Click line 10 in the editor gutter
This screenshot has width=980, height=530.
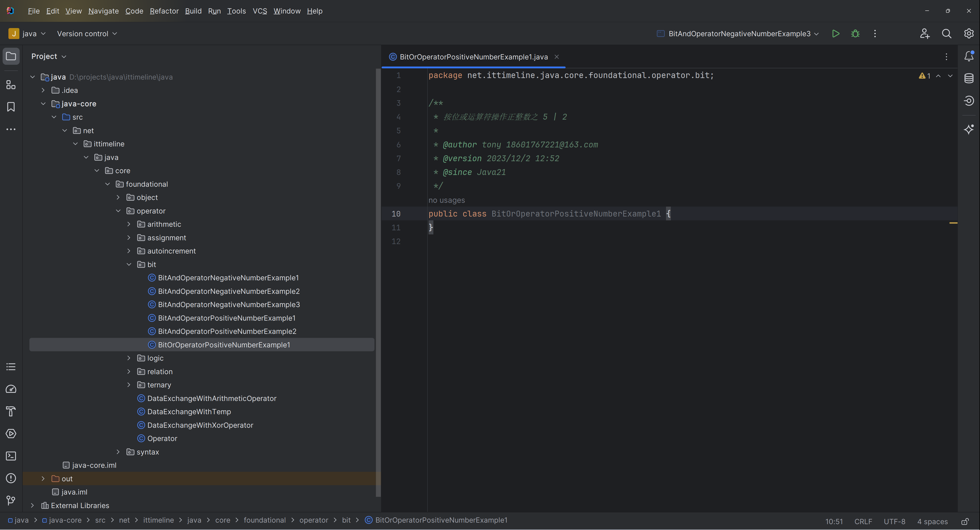click(x=396, y=214)
